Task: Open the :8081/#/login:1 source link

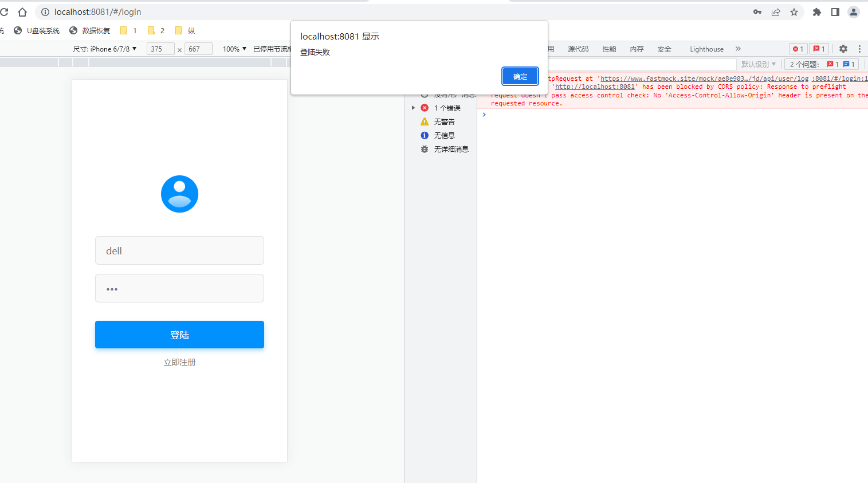Action: pos(839,78)
